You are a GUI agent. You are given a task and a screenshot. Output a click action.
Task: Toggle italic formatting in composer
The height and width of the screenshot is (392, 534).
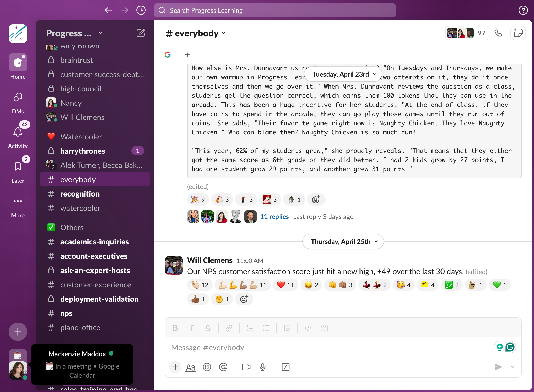[191, 328]
